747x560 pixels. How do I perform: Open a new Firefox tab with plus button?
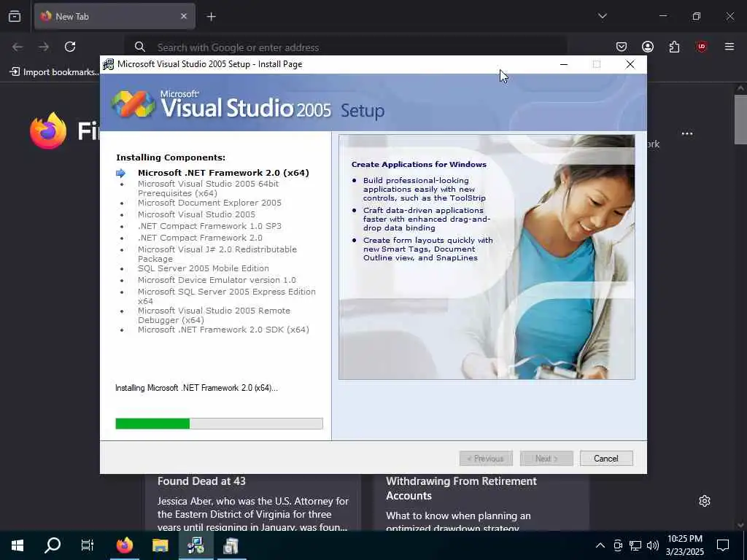[211, 17]
